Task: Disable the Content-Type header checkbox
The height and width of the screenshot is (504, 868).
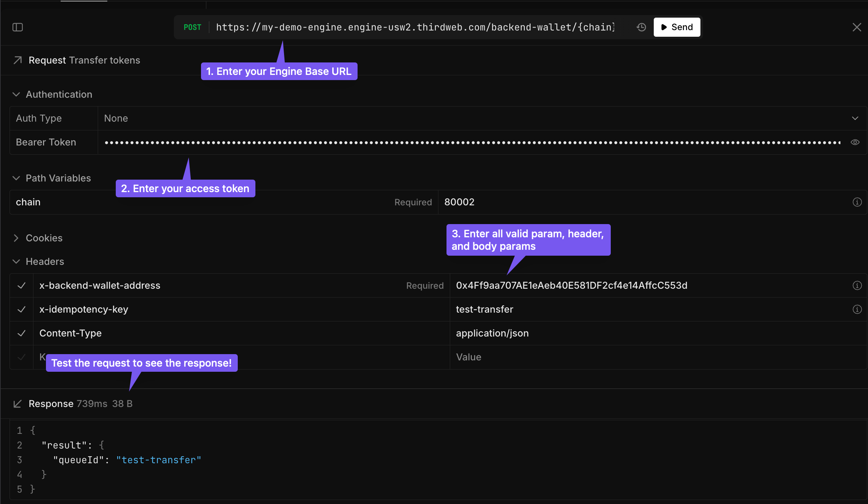Action: pyautogui.click(x=22, y=333)
